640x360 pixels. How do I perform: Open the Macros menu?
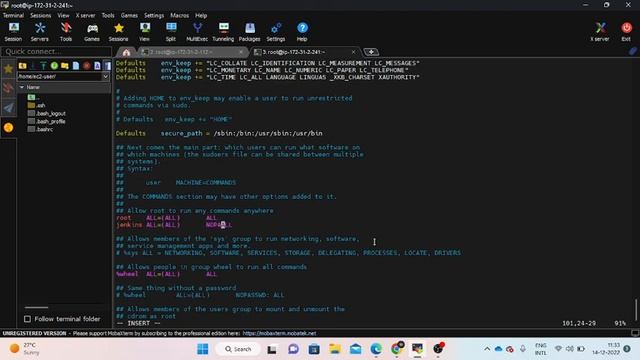point(180,16)
